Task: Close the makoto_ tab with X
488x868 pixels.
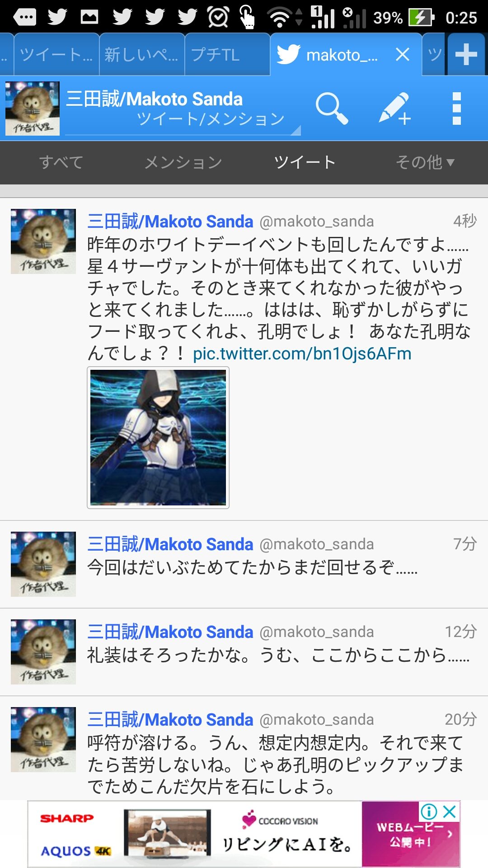Action: point(402,55)
